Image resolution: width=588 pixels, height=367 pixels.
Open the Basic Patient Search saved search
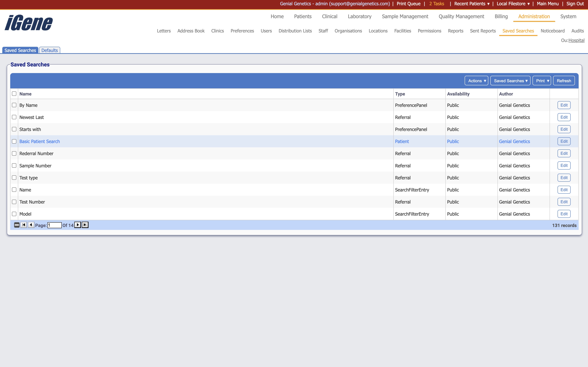click(39, 141)
